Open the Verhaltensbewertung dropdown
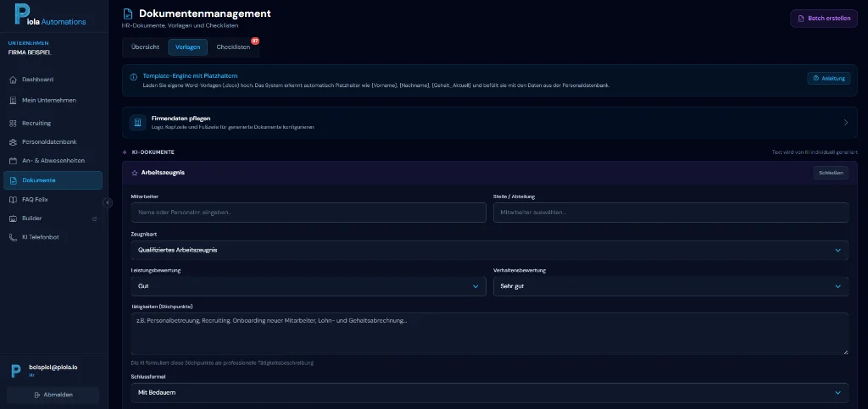Viewport: 868px width, 409px height. 670,286
